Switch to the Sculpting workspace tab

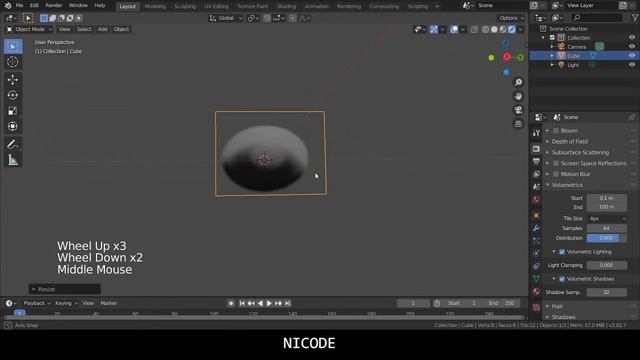pos(185,7)
